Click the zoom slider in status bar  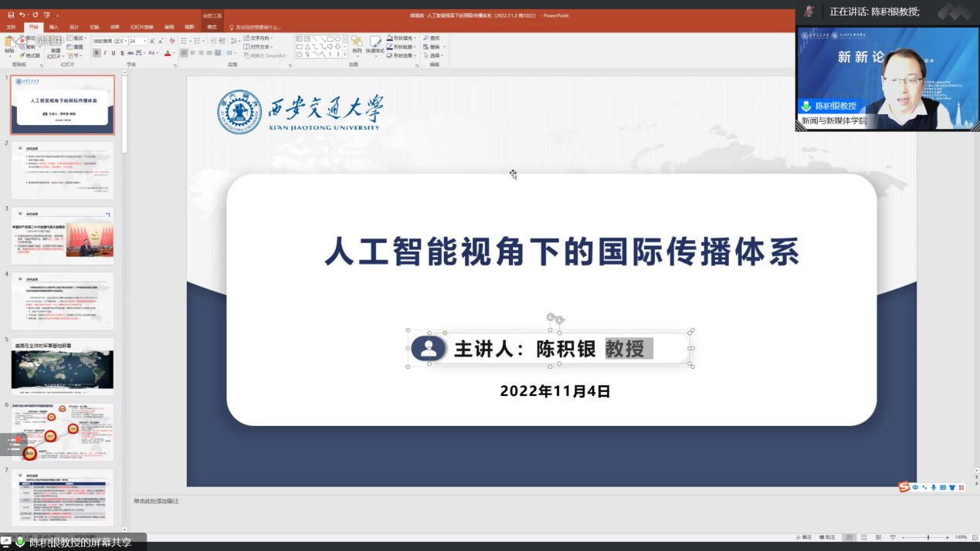point(927,537)
